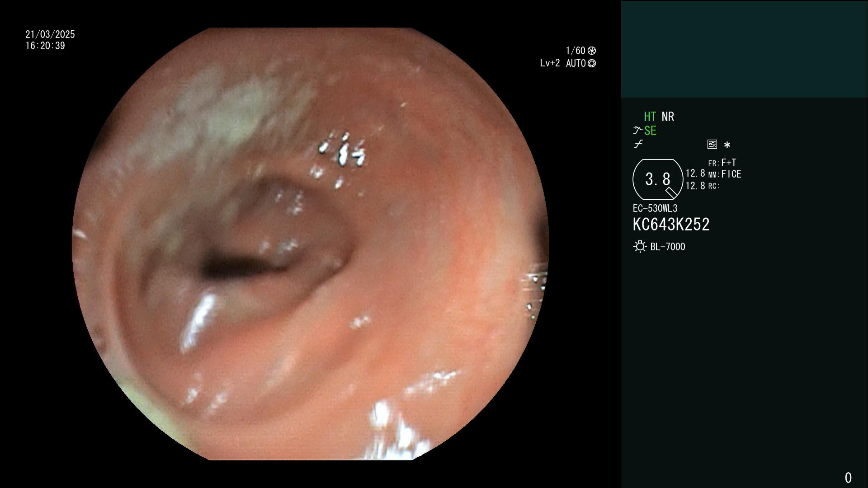Click the NR noise reduction label
Screen dimensions: 868x488
coord(668,117)
